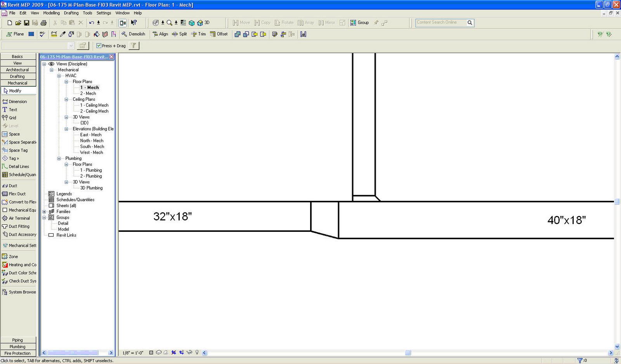The image size is (621, 364).
Task: Open the File menu
Action: click(x=12, y=13)
